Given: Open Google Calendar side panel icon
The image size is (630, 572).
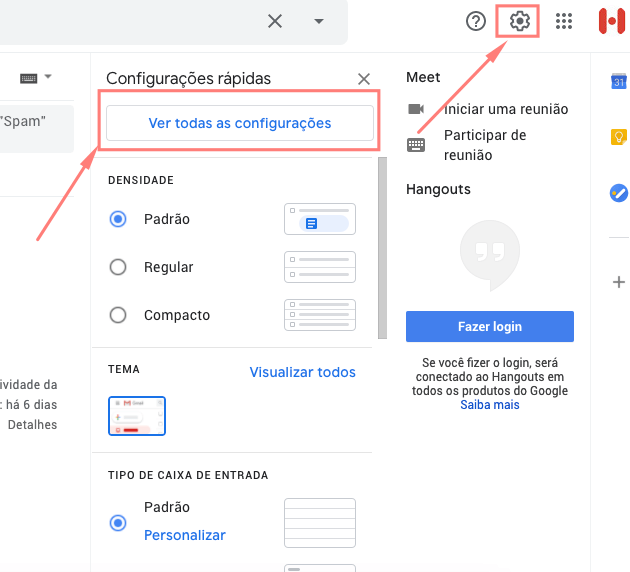Looking at the screenshot, I should point(619,82).
